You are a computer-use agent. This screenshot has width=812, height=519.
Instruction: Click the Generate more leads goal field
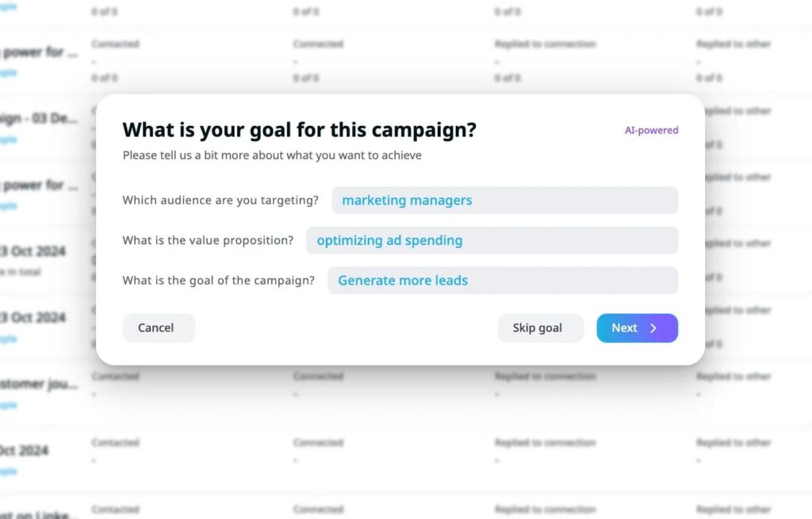[503, 280]
